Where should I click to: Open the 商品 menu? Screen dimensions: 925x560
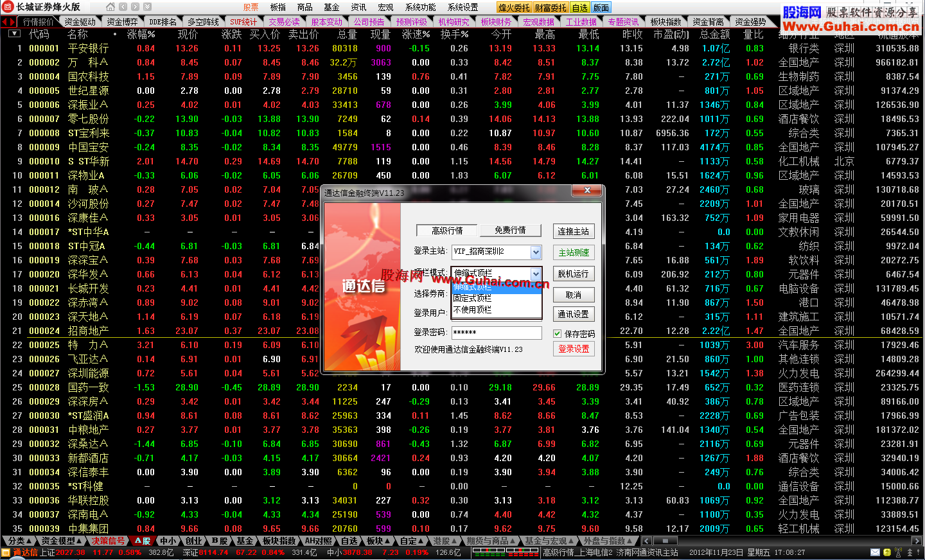pos(304,7)
